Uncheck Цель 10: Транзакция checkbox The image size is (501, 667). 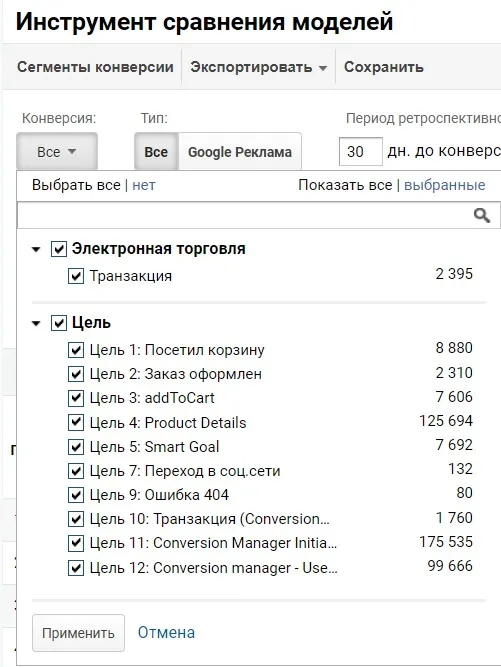click(76, 519)
